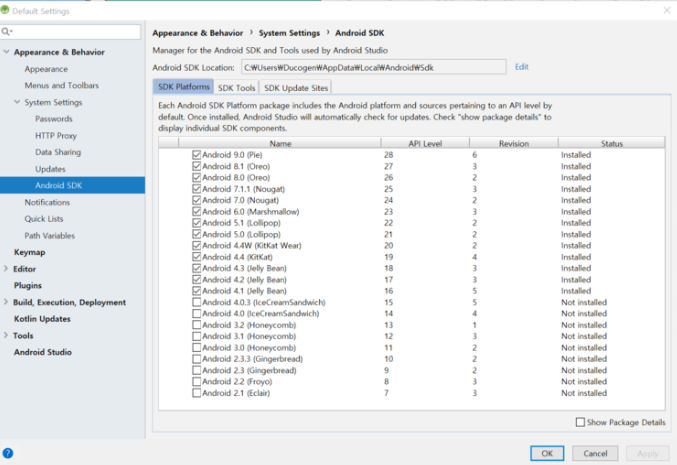Screen dimensions: 677x465
Task: Select Android 3.0 (Honeycomb) row name
Action: [x=249, y=348]
